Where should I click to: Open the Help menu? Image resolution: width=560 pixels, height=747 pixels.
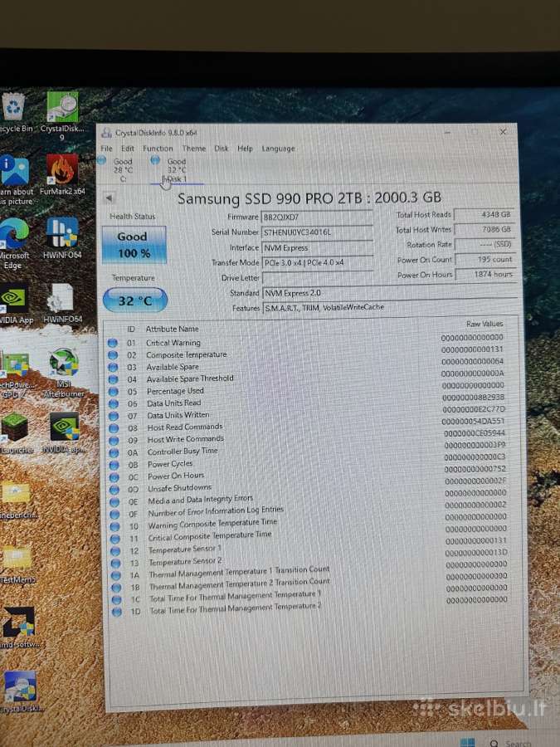tap(245, 149)
